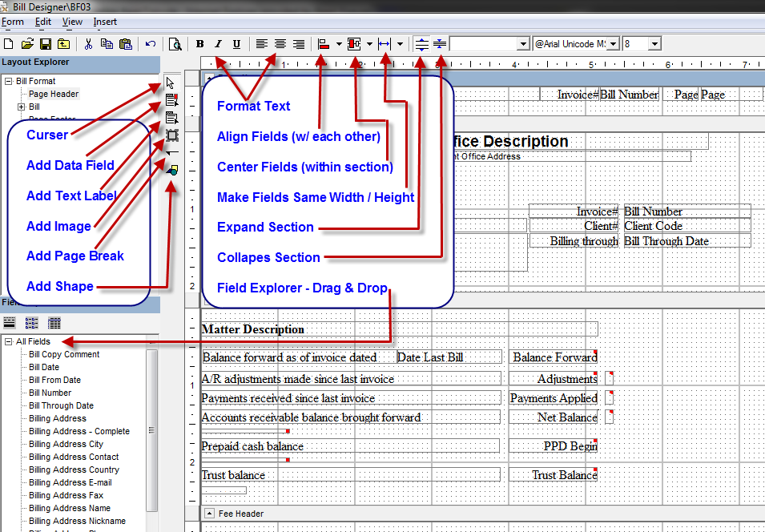Click the Add Data Field tool
Viewport: 765px width, 532px height.
(170, 100)
